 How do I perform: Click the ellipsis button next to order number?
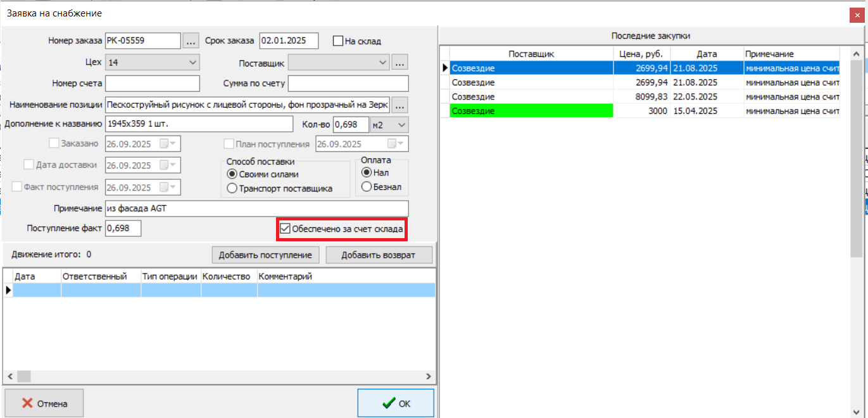[191, 41]
